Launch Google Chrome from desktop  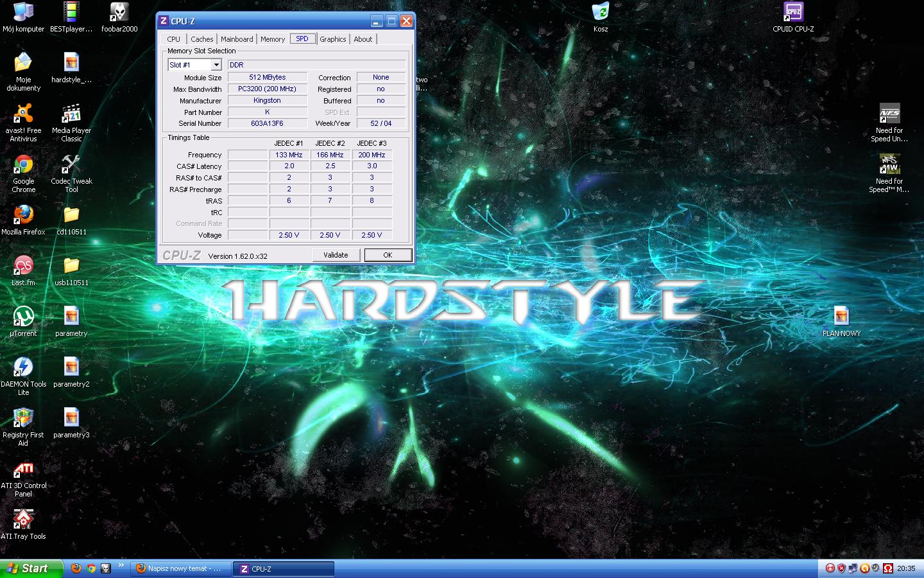(24, 166)
